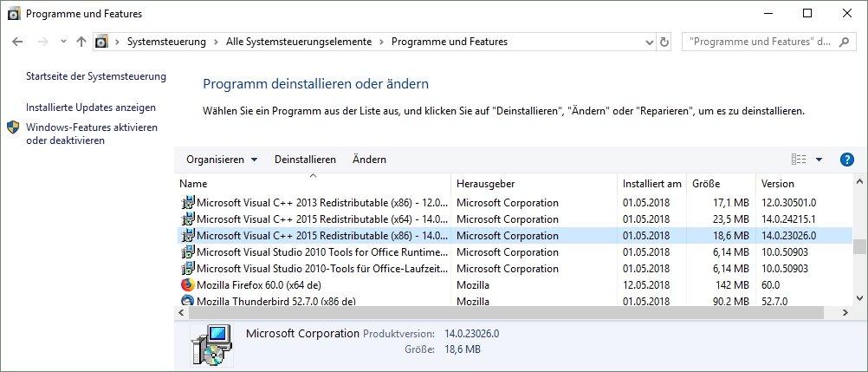Expand the Organisieren dropdown menu
868x372 pixels.
pyautogui.click(x=222, y=160)
